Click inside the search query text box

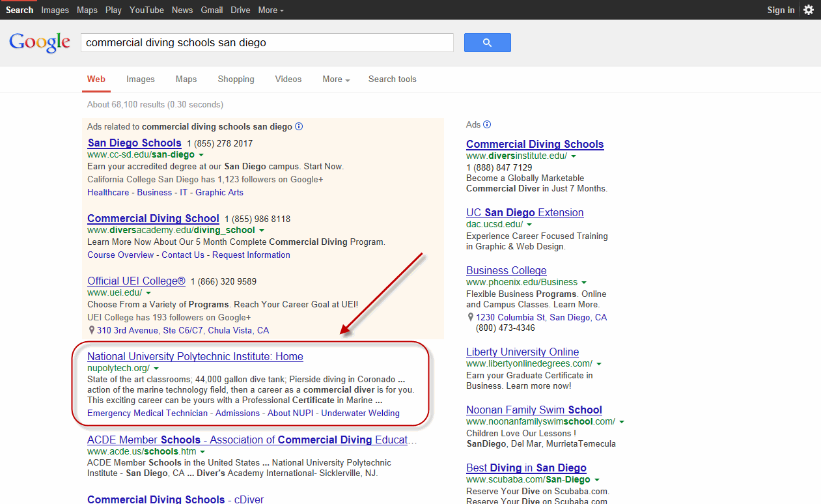267,43
